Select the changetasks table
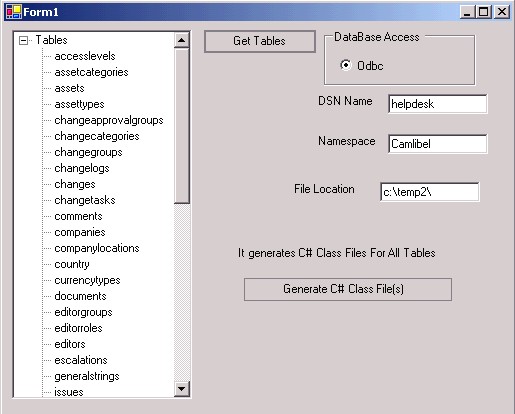This screenshot has height=414, width=515. tap(85, 200)
